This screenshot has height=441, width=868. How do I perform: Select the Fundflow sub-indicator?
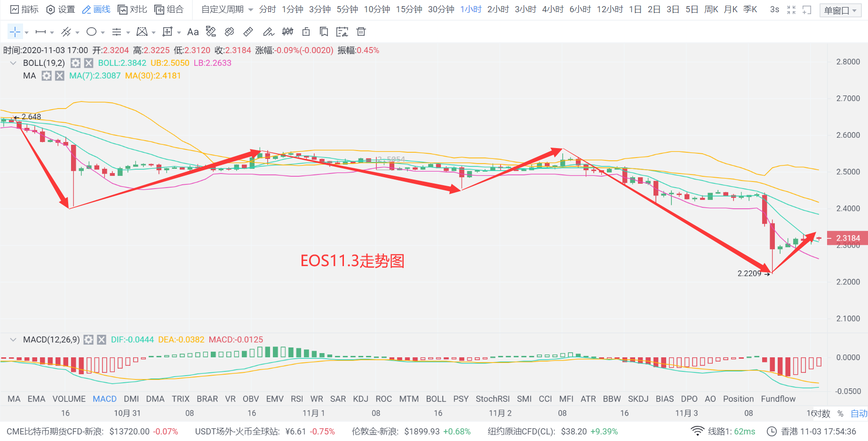pos(778,399)
